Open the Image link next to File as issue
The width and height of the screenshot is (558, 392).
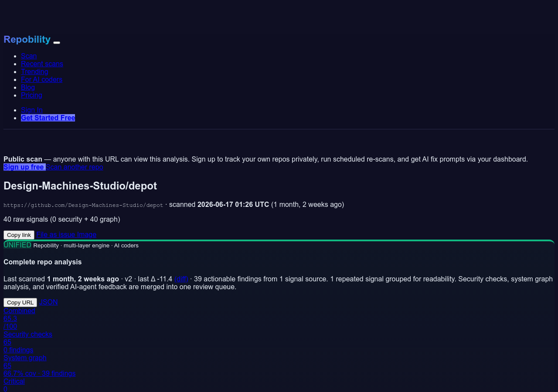[87, 234]
